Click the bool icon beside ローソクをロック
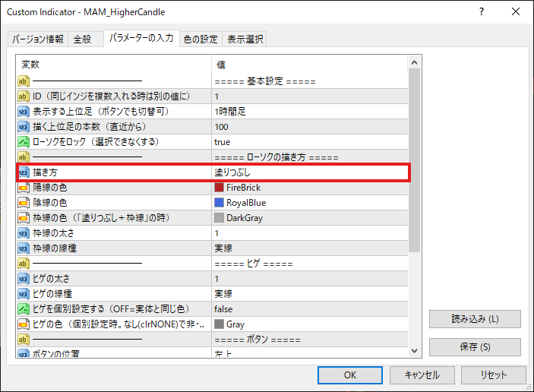The width and height of the screenshot is (534, 392). click(23, 141)
